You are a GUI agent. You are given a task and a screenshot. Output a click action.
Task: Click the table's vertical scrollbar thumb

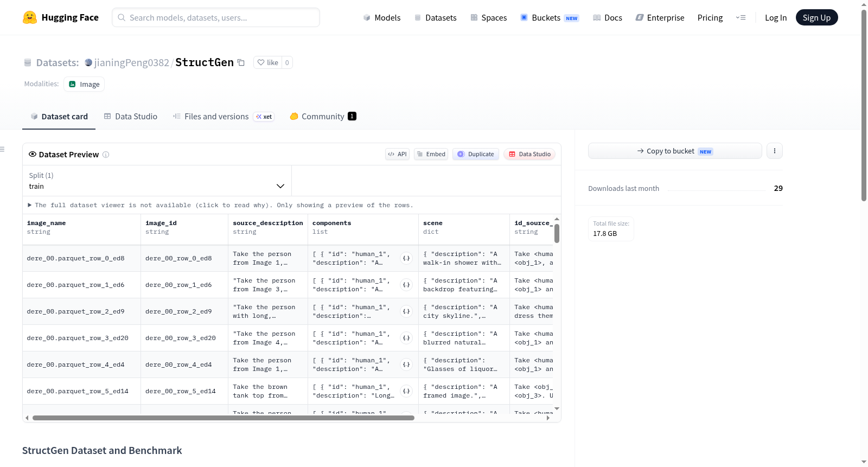(557, 234)
